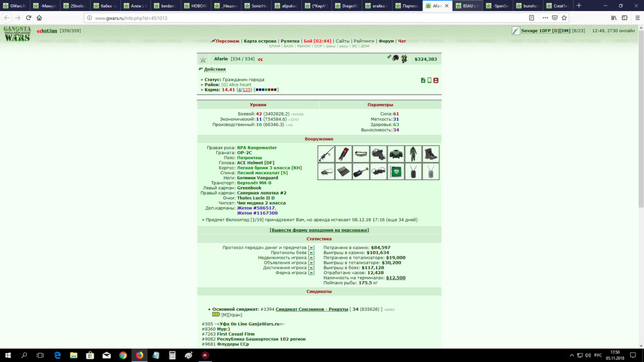
Task: Reload the page with browser refresh button
Action: coord(28,17)
